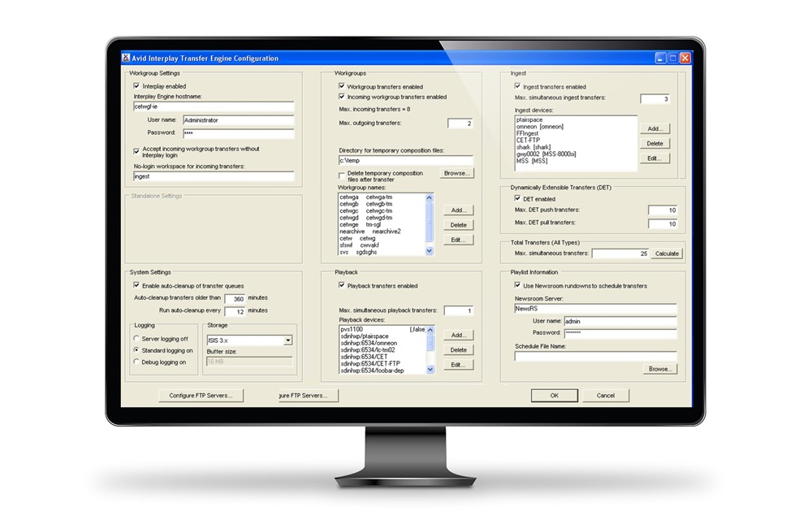Click the Workgroup names list scroll-up arrow
Image resolution: width=812 pixels, height=516 pixels.
point(429,198)
